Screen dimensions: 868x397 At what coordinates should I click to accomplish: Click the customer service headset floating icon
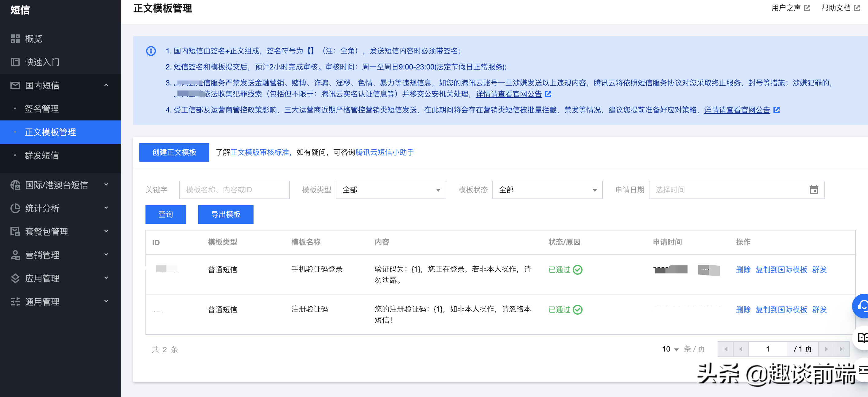tap(862, 306)
